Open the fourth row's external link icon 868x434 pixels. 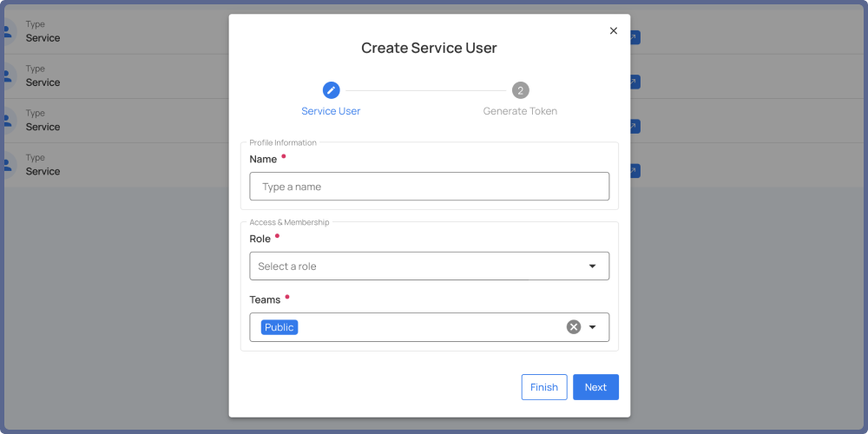(x=635, y=170)
